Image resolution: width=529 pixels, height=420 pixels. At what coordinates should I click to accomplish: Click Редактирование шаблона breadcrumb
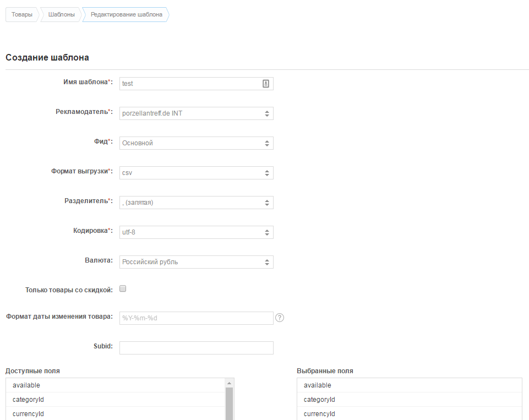click(x=126, y=15)
